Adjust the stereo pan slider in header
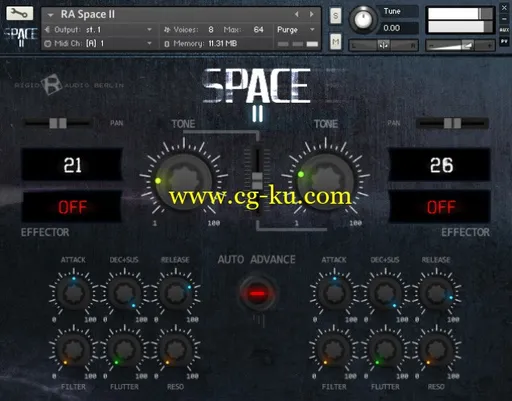This screenshot has width=512, height=401. pos(383,45)
